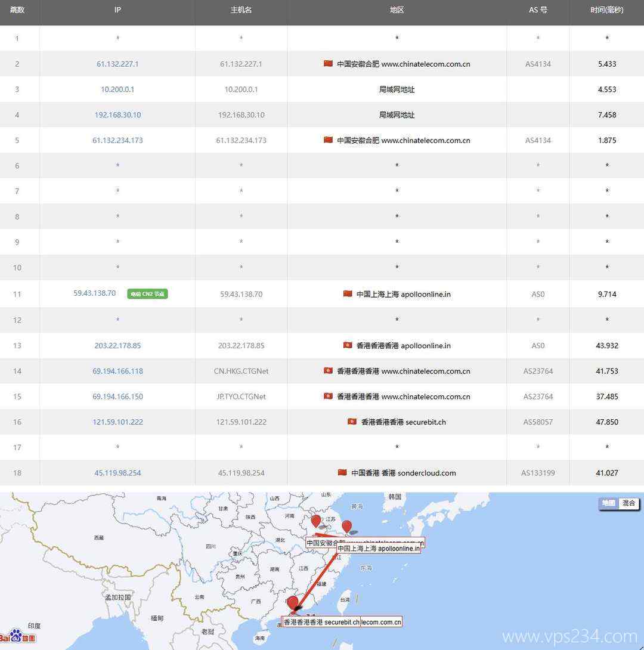Click the Hefei red map marker
This screenshot has width=644, height=650.
[x=316, y=521]
